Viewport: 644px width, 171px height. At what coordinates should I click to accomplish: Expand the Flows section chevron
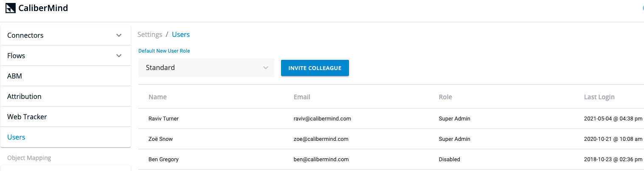[119, 56]
